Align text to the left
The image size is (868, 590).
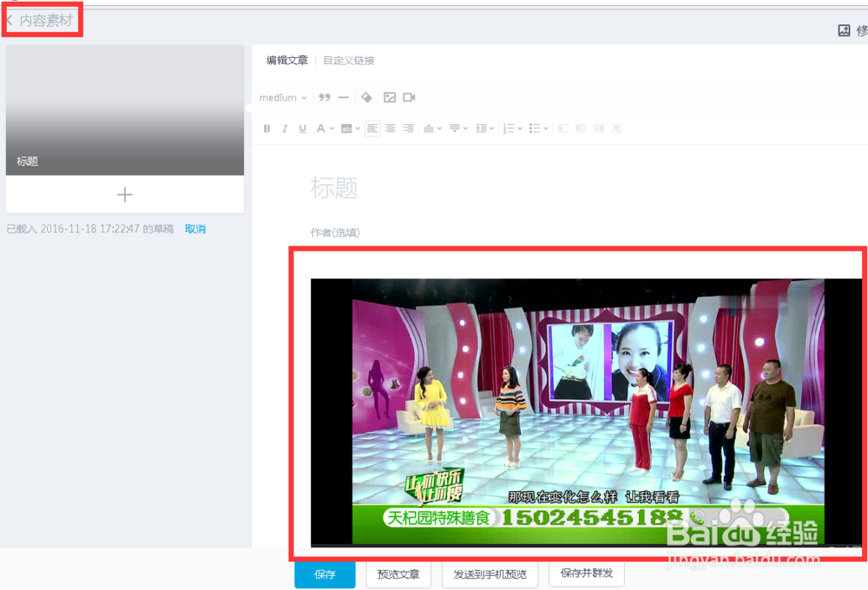372,128
